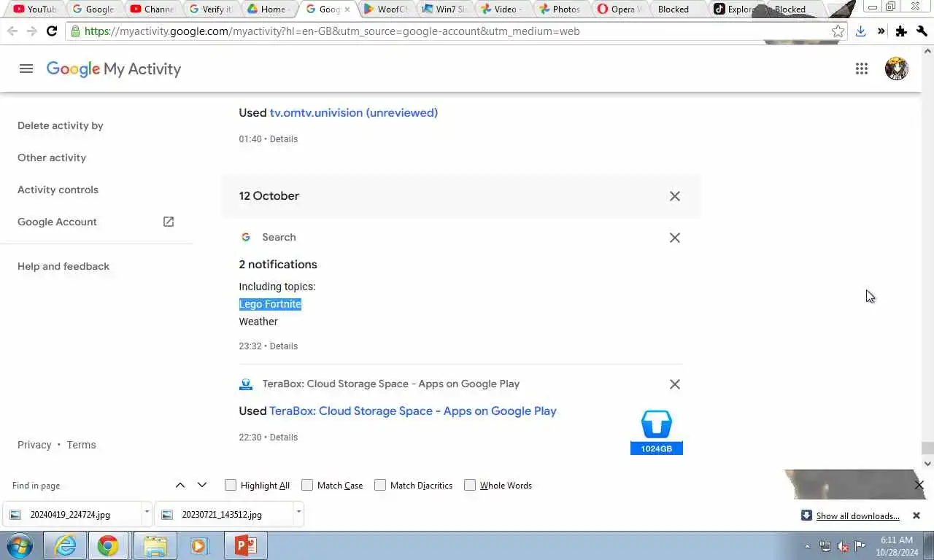Open the 20240419_224724.jpg downloaded file

pos(70,514)
